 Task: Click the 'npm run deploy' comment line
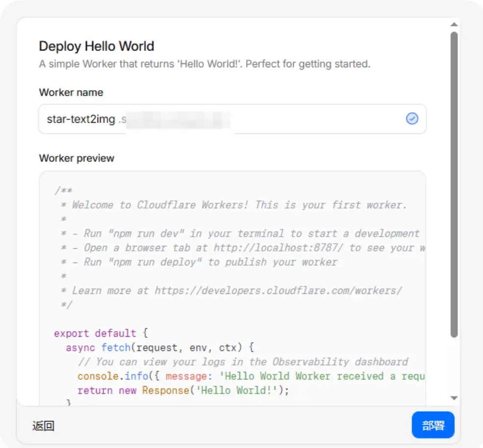[199, 262]
